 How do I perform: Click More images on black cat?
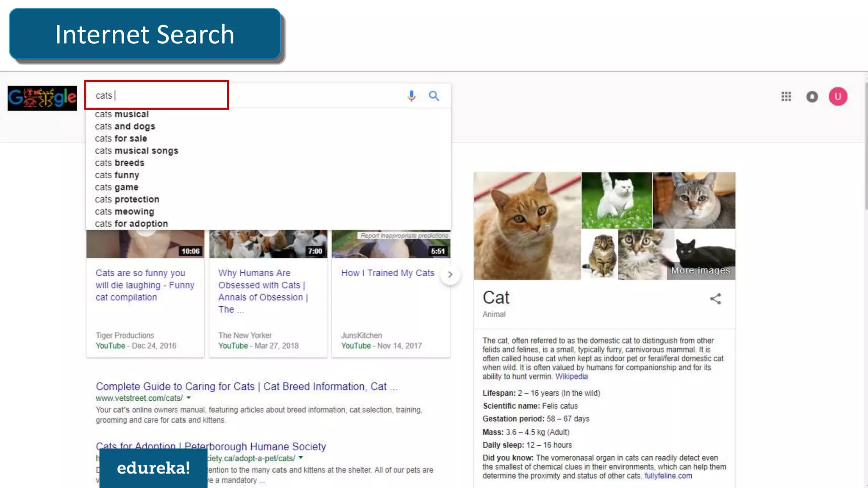(x=701, y=270)
